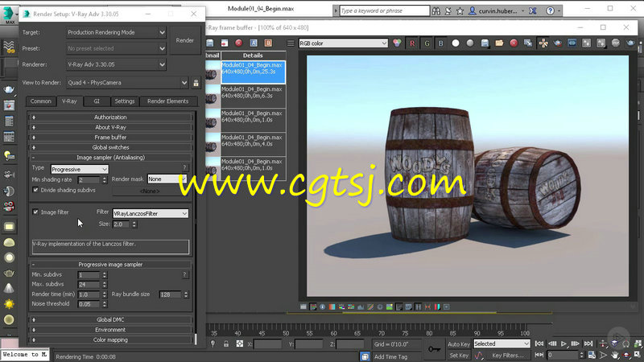Toggle the monochrome gray circle icon

tap(470, 43)
